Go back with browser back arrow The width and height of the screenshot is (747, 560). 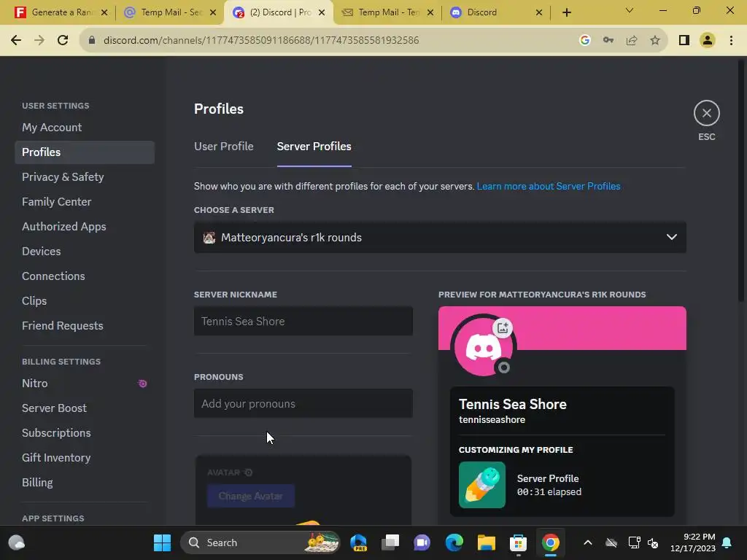pos(16,40)
